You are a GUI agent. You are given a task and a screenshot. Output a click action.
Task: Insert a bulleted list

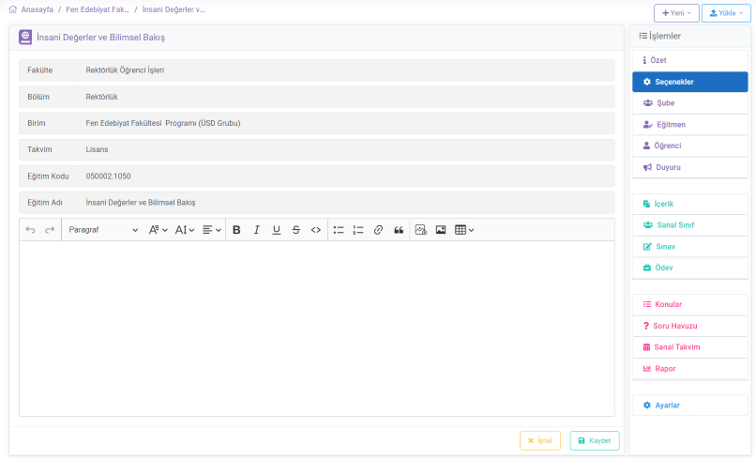pos(338,230)
